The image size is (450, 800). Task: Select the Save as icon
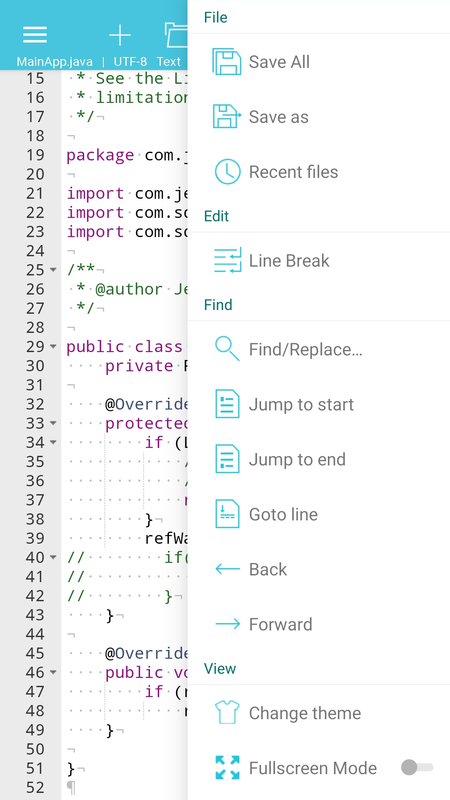[227, 117]
